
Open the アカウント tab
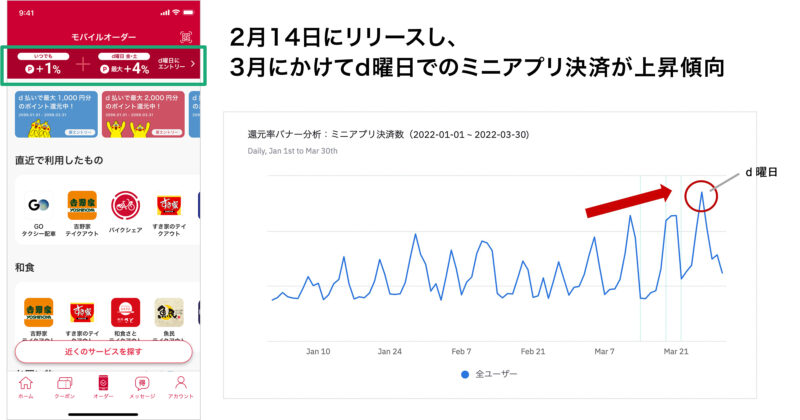click(x=181, y=387)
